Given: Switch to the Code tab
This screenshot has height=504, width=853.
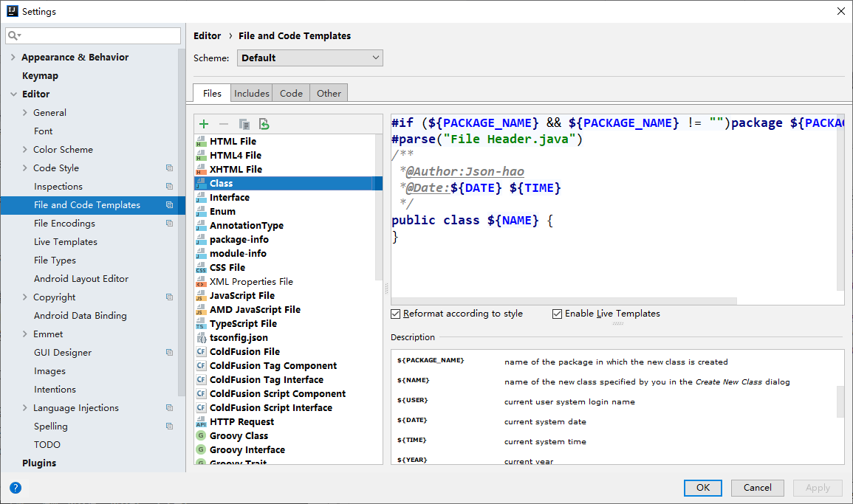Looking at the screenshot, I should tap(291, 94).
